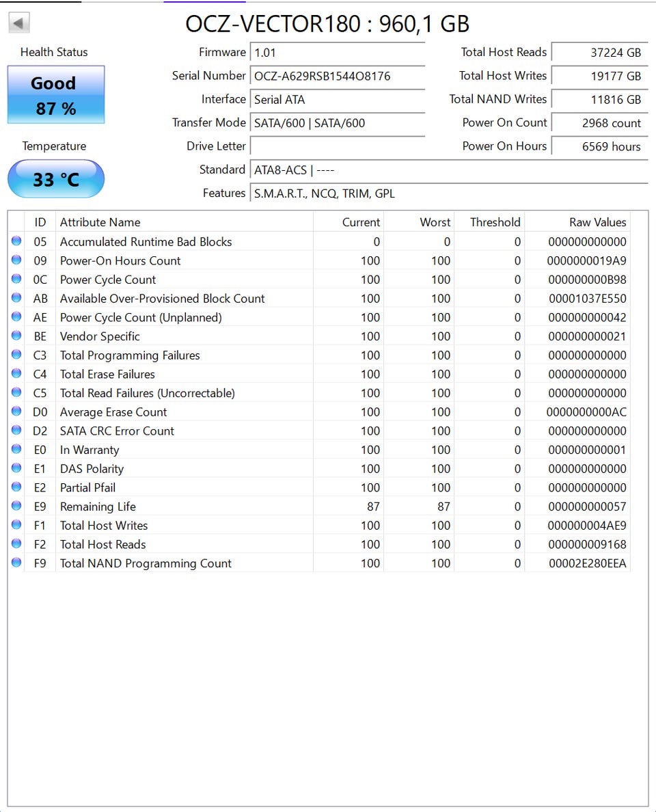Click the Good 87 % health status button
The width and height of the screenshot is (656, 812).
(56, 95)
